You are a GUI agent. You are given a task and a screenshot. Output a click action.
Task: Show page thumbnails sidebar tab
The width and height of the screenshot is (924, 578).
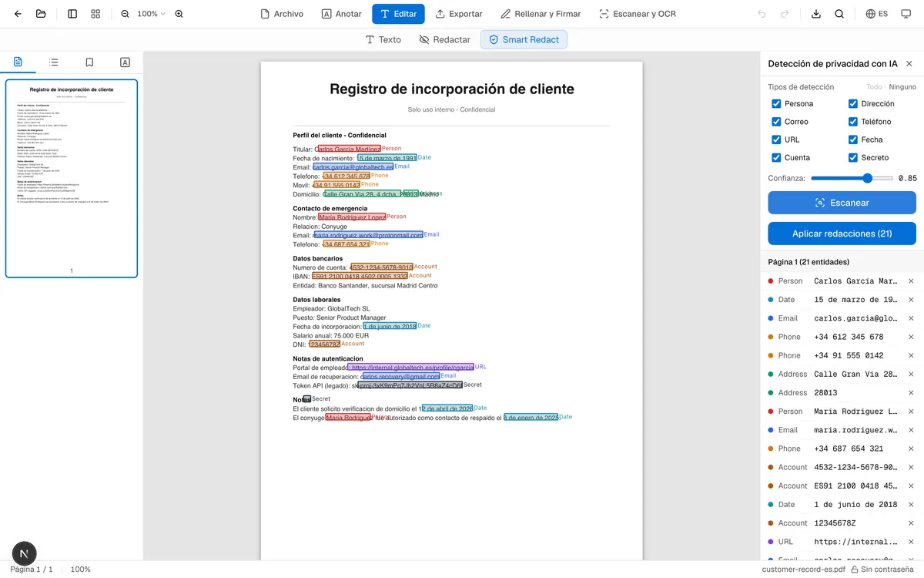point(18,62)
